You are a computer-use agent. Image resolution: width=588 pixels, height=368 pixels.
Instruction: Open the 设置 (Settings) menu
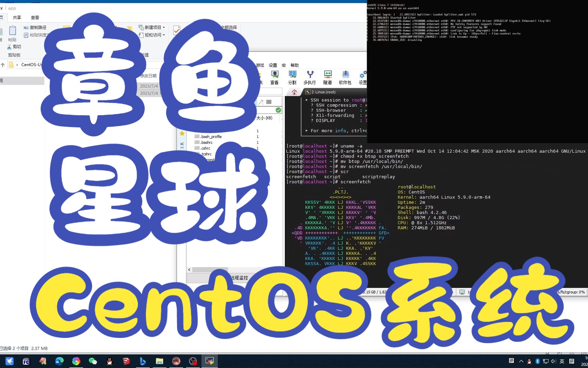273,65
